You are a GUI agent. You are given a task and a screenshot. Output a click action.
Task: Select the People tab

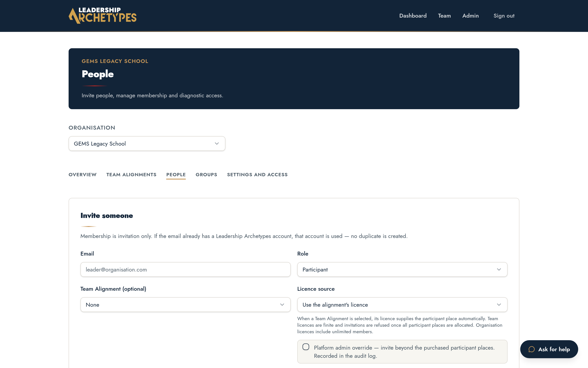[x=176, y=175]
